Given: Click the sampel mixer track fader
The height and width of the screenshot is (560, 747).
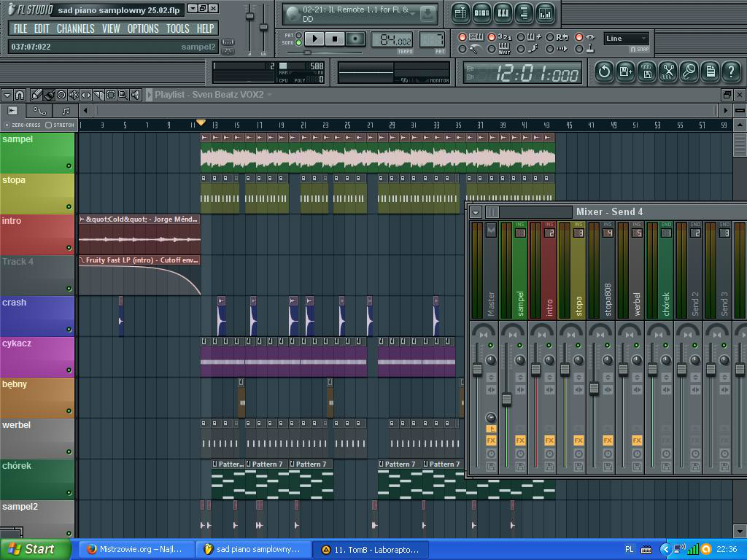Looking at the screenshot, I should click(x=506, y=400).
